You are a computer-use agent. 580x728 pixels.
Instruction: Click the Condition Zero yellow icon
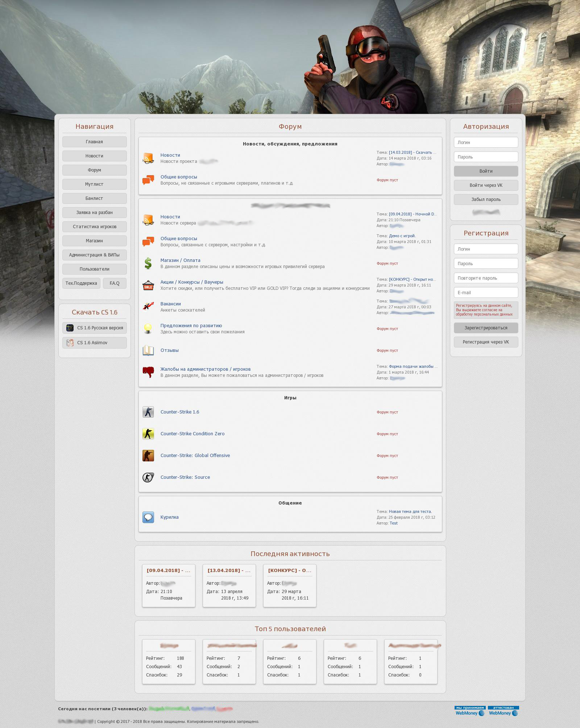coord(148,434)
